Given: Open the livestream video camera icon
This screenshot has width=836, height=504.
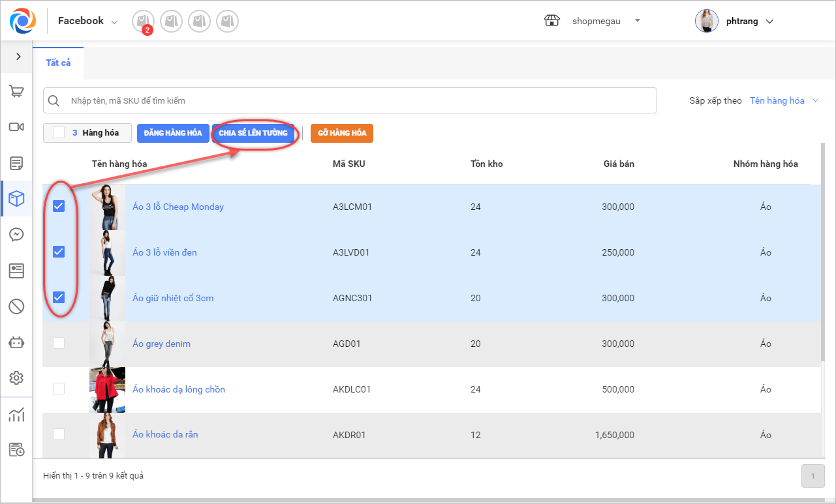Looking at the screenshot, I should [16, 126].
